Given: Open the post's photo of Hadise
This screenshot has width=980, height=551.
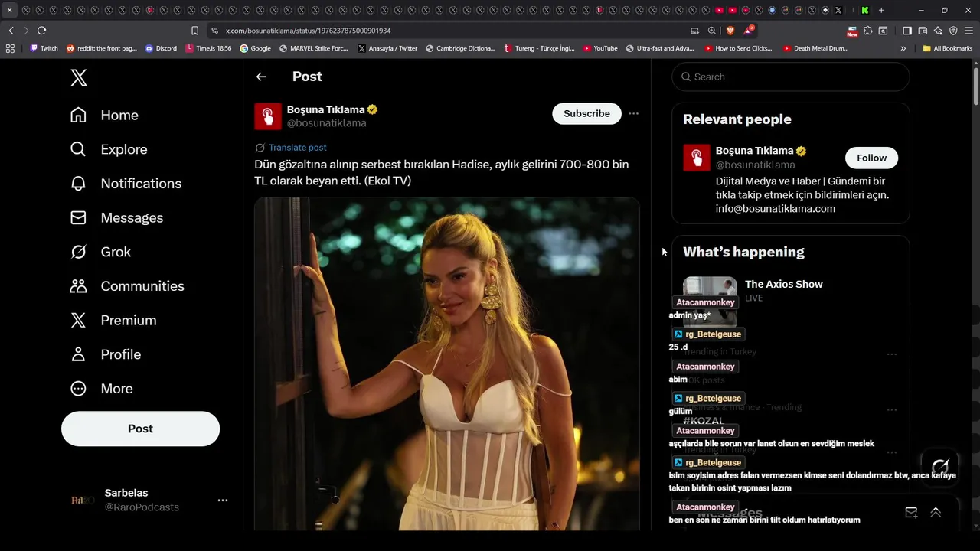Looking at the screenshot, I should [447, 364].
